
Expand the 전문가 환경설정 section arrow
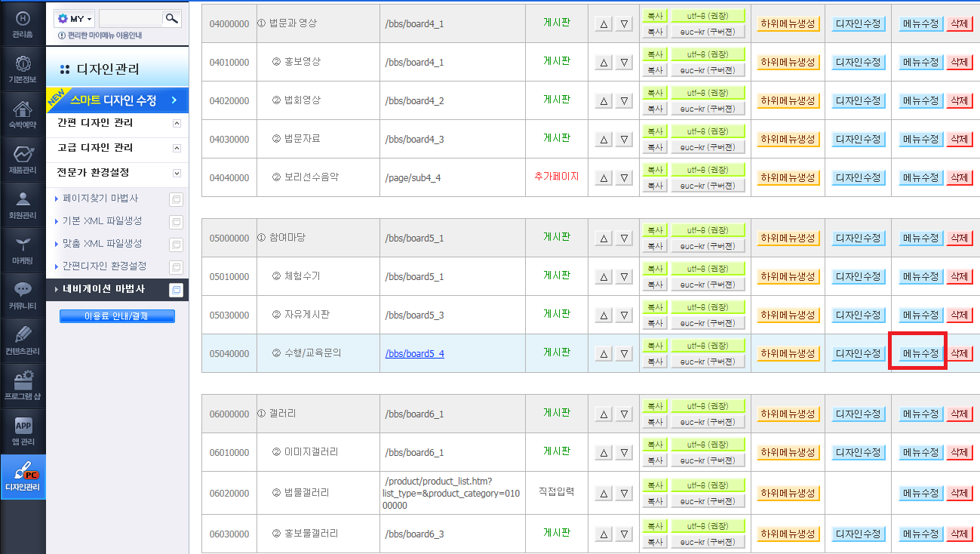(x=177, y=173)
